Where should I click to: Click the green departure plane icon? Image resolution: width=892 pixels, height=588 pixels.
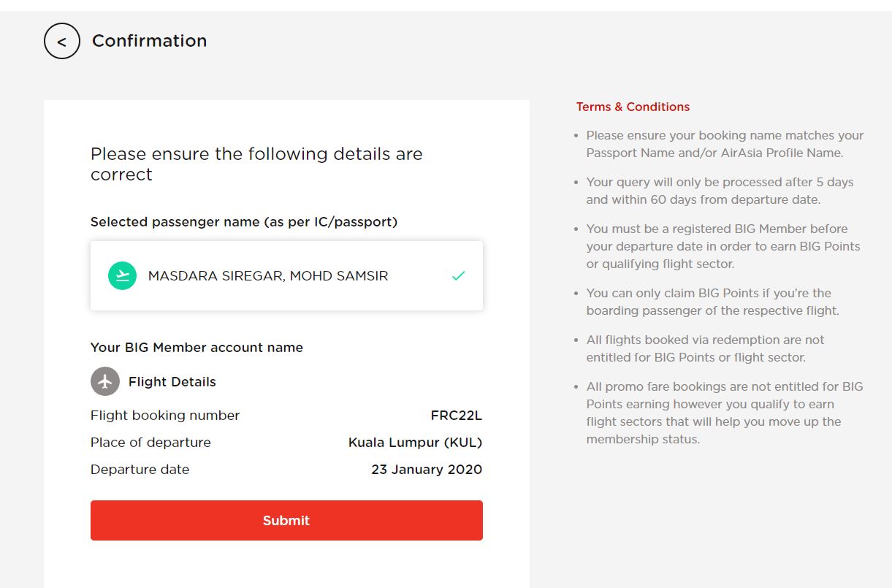pyautogui.click(x=122, y=275)
